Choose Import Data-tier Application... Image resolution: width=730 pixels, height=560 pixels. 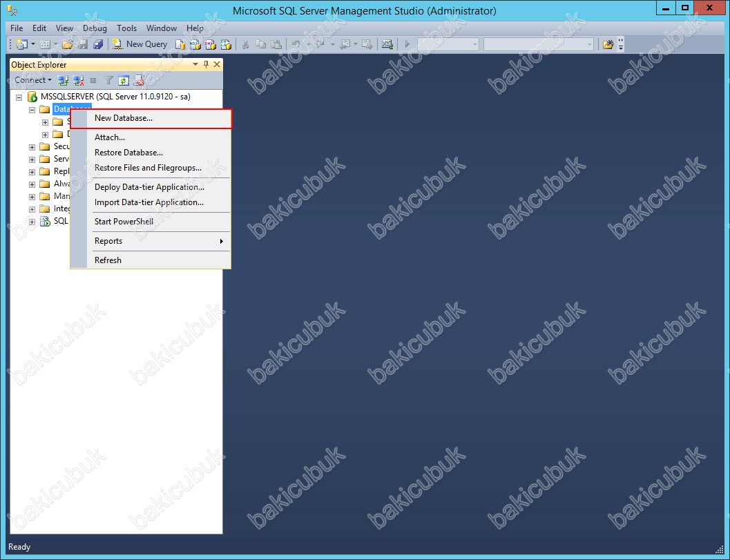151,202
